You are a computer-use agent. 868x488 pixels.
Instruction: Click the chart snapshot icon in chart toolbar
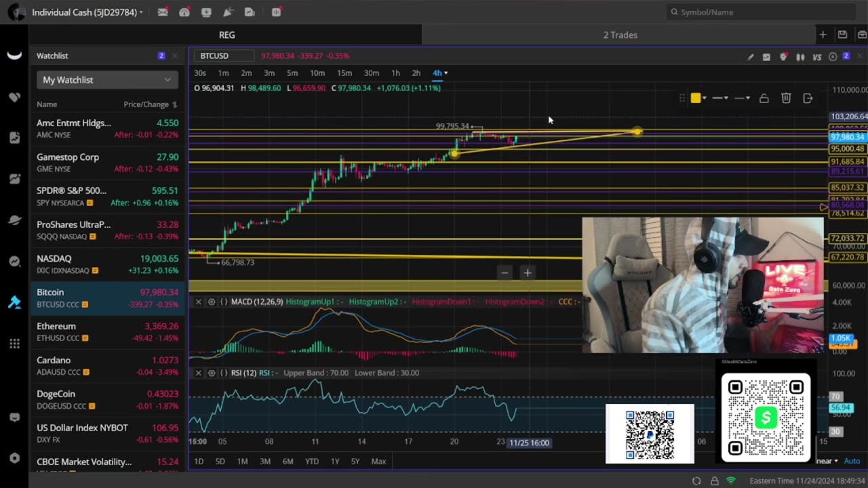[766, 57]
